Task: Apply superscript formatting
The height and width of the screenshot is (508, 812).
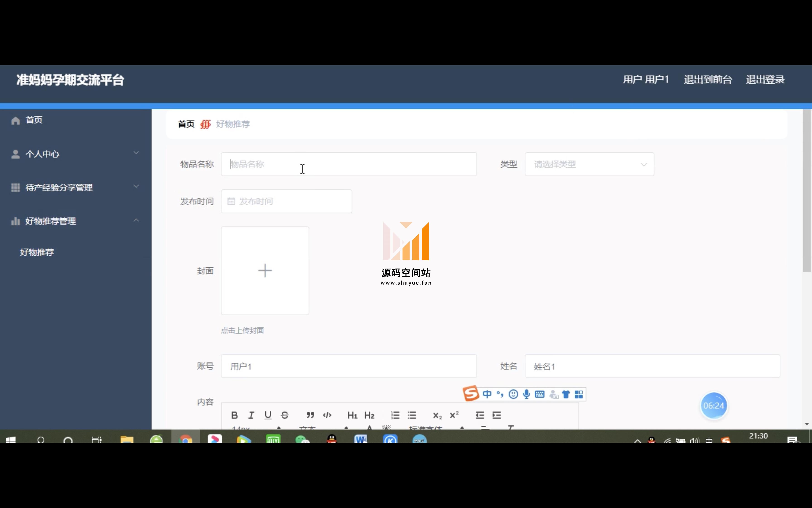Action: pos(454,415)
